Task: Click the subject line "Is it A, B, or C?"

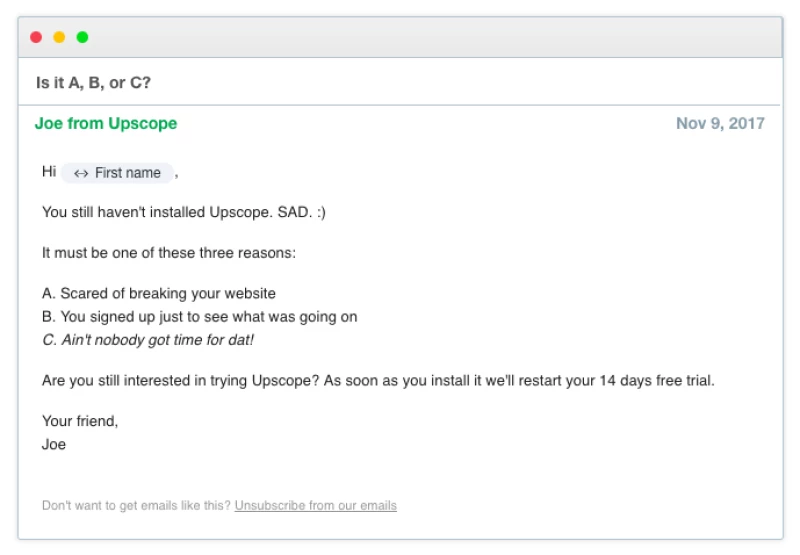Action: pos(93,83)
